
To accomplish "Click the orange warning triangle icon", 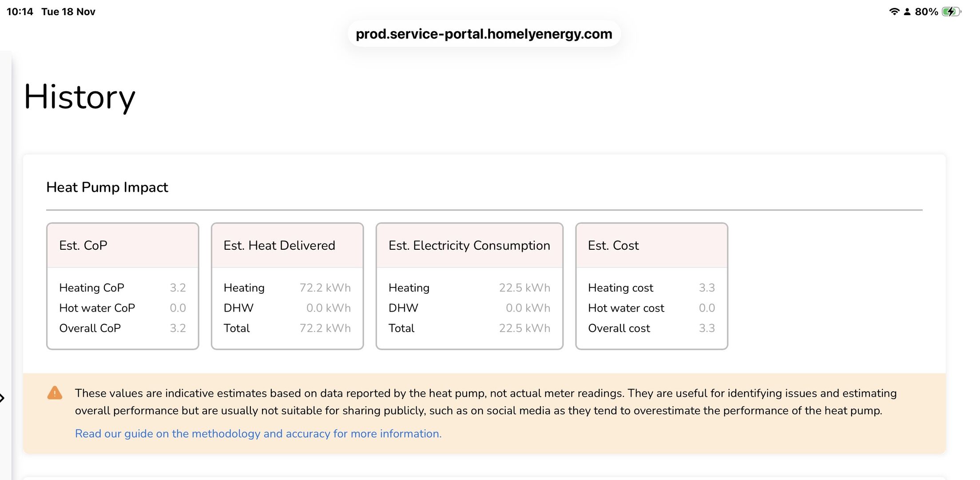I will pyautogui.click(x=55, y=393).
